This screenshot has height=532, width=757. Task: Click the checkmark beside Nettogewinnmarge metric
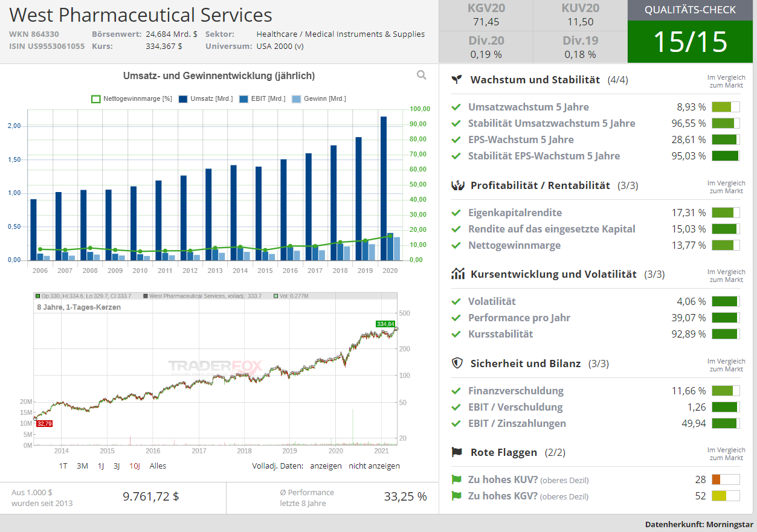457,245
